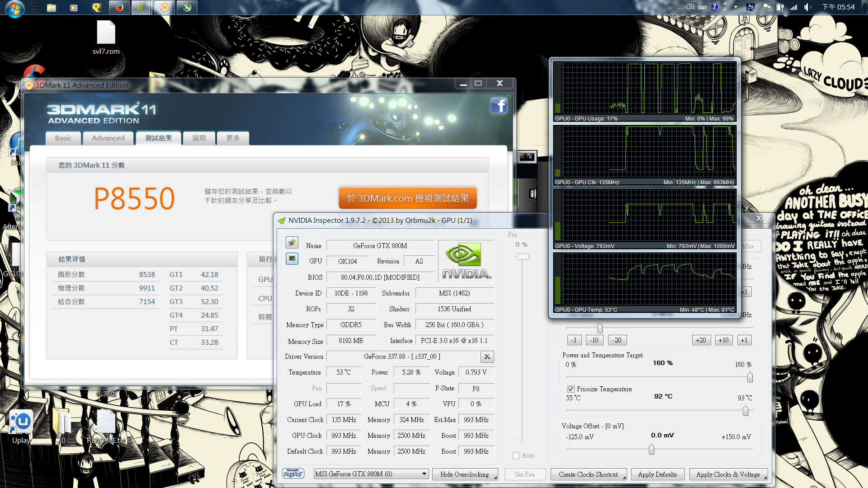Image resolution: width=868 pixels, height=488 pixels.
Task: Open language bar options arrow
Action: [725, 9]
